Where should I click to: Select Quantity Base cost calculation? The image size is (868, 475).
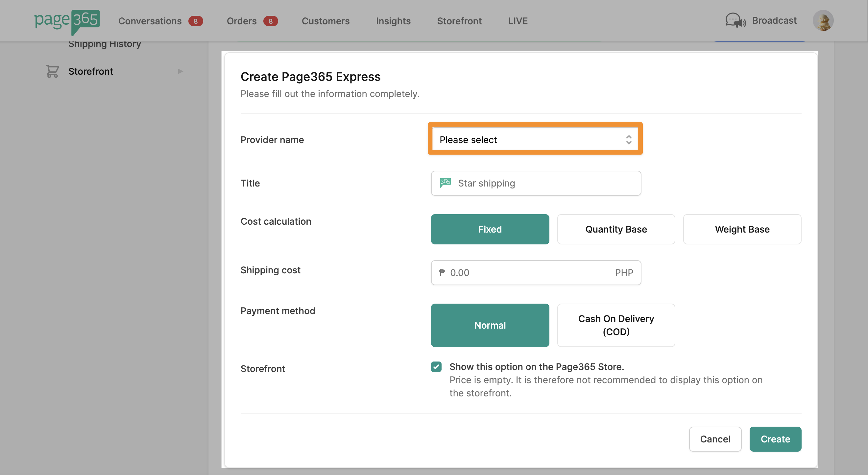(616, 229)
